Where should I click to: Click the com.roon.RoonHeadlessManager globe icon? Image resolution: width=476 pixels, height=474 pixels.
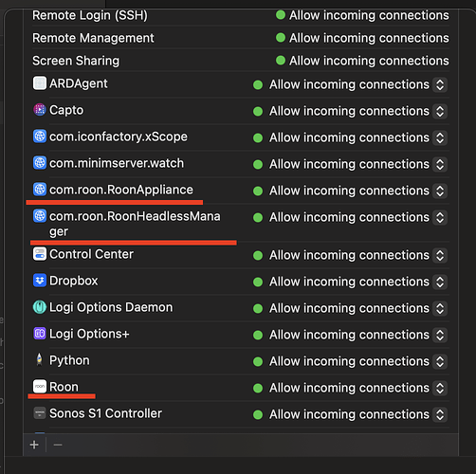point(40,216)
